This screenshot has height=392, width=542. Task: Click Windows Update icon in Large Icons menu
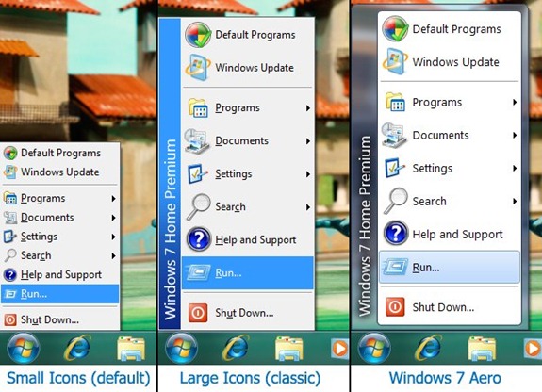(x=198, y=68)
